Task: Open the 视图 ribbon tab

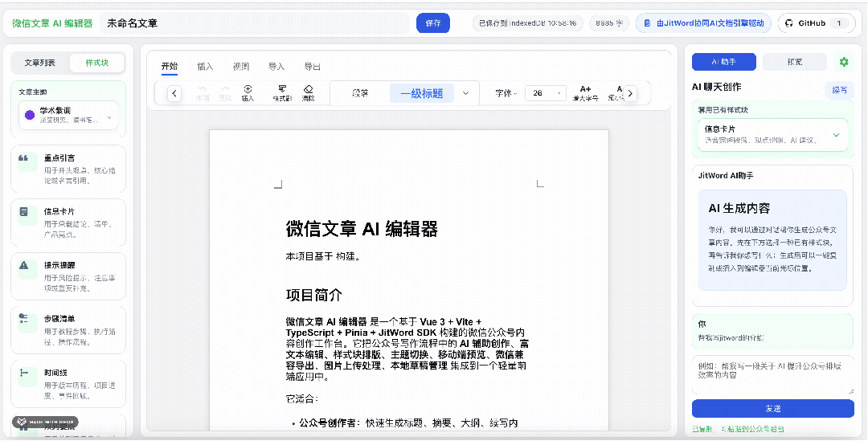Action: tap(241, 67)
